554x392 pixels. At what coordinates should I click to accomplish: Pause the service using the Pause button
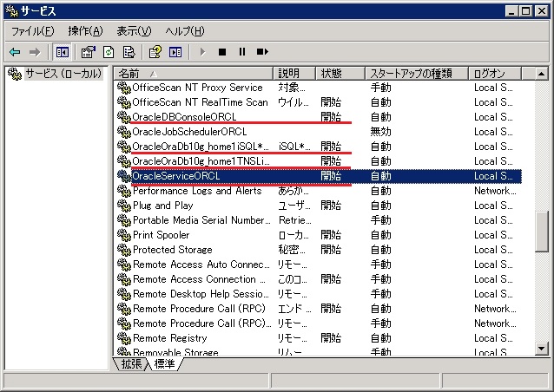coord(242,52)
